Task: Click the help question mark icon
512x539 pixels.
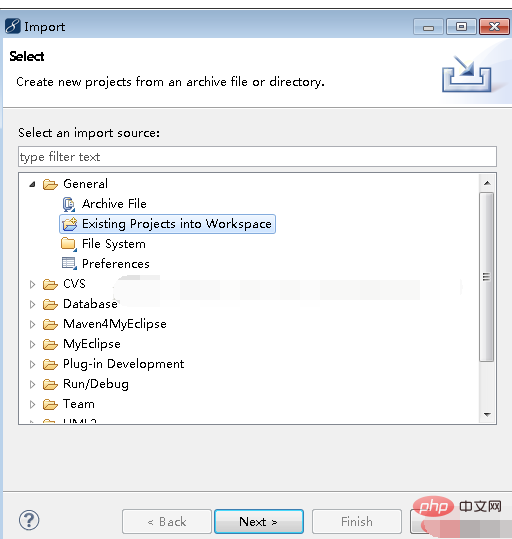Action: (29, 520)
